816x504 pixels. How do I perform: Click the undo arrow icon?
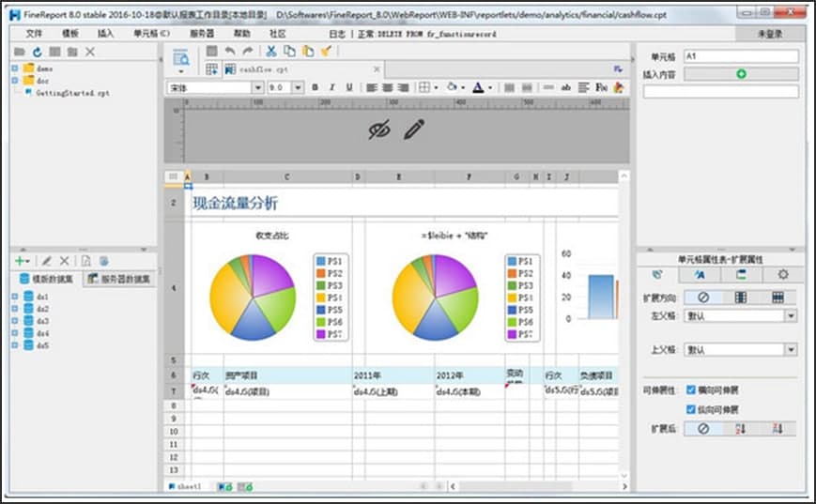229,51
